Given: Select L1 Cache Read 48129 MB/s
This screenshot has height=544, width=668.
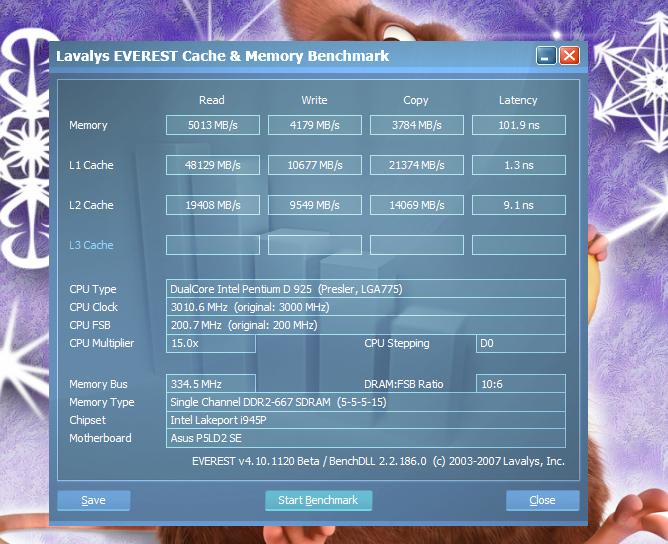Looking at the screenshot, I should (x=213, y=165).
